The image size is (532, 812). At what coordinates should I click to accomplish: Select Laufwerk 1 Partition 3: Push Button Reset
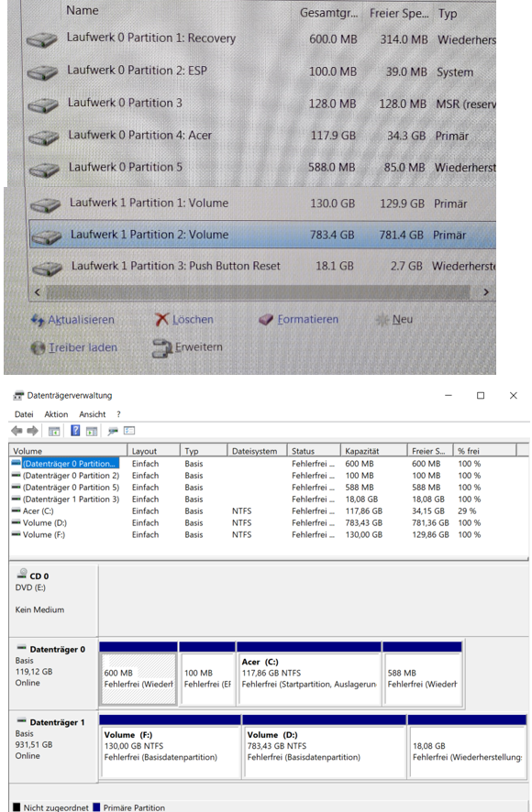[x=263, y=266]
